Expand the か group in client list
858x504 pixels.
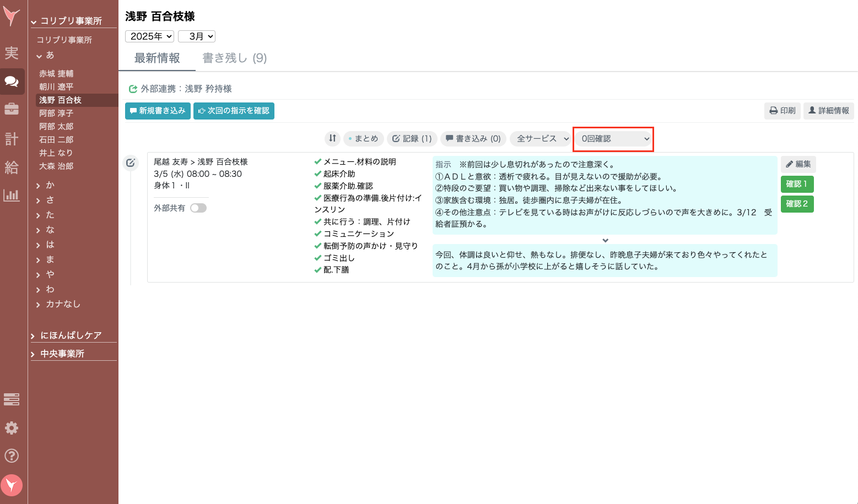(50, 185)
